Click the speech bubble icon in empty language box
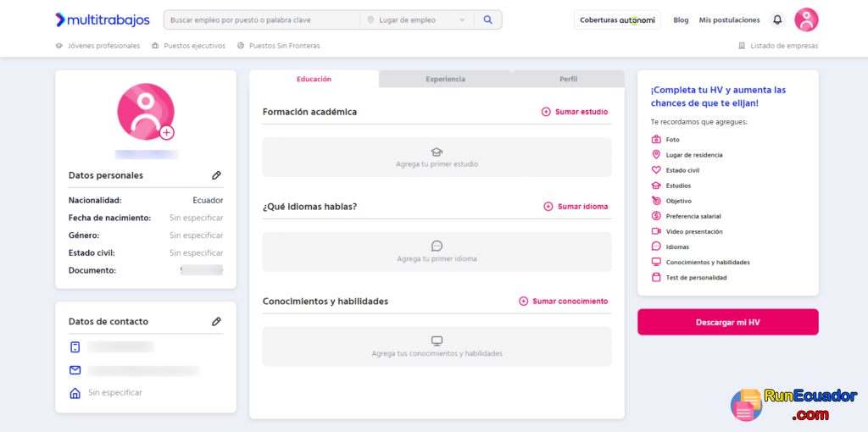This screenshot has width=868, height=432. (437, 246)
